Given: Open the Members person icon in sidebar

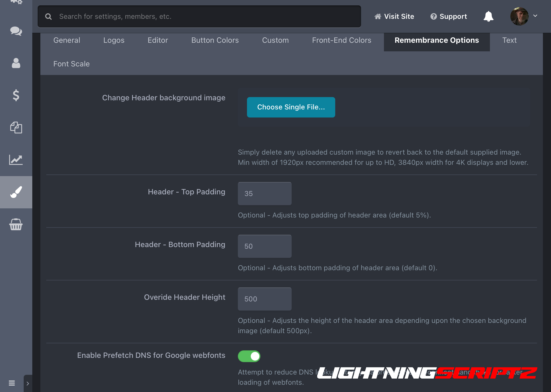Looking at the screenshot, I should [x=16, y=63].
